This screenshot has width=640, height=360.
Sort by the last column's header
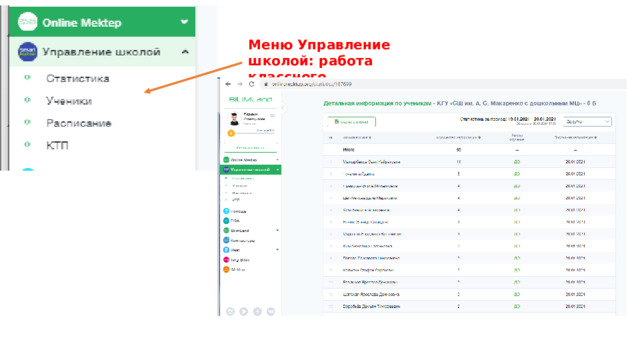(x=575, y=138)
